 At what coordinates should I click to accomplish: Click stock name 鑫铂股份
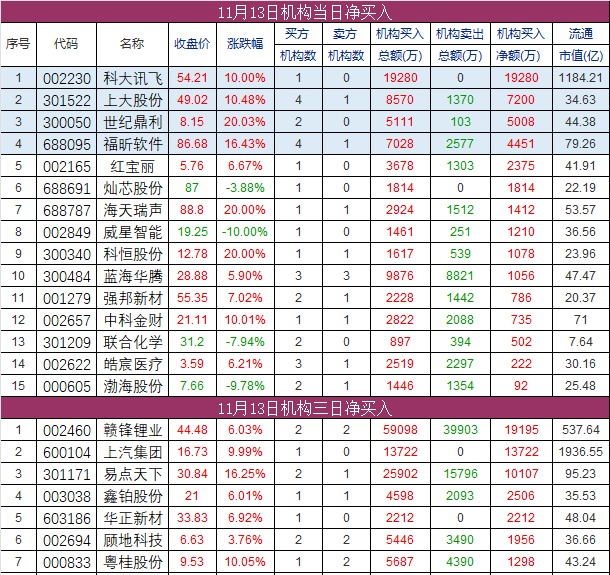pyautogui.click(x=133, y=496)
